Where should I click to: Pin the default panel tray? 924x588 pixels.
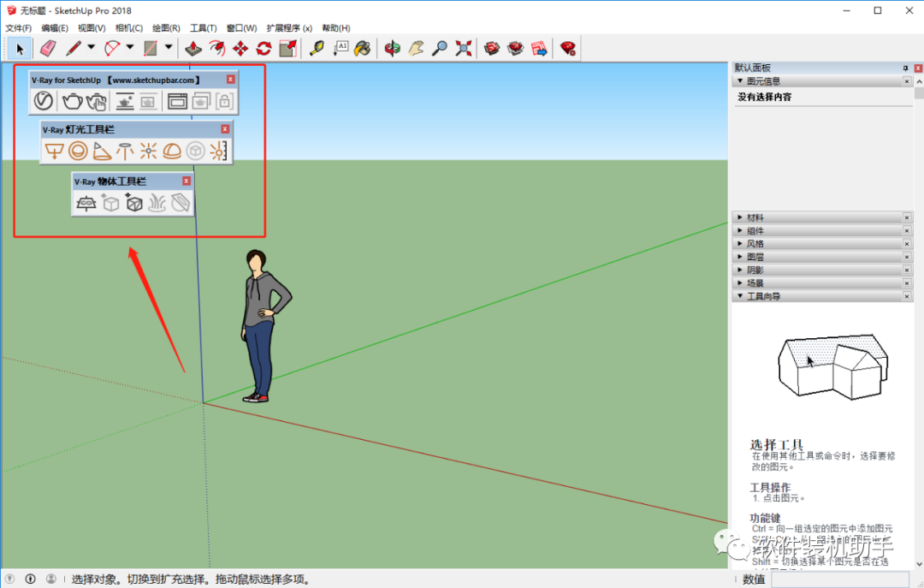click(x=906, y=68)
